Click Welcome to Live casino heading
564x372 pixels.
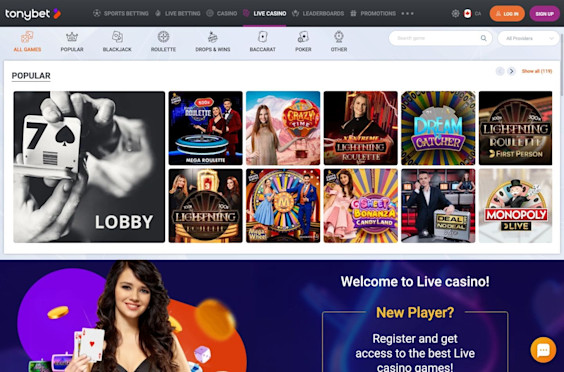click(415, 281)
